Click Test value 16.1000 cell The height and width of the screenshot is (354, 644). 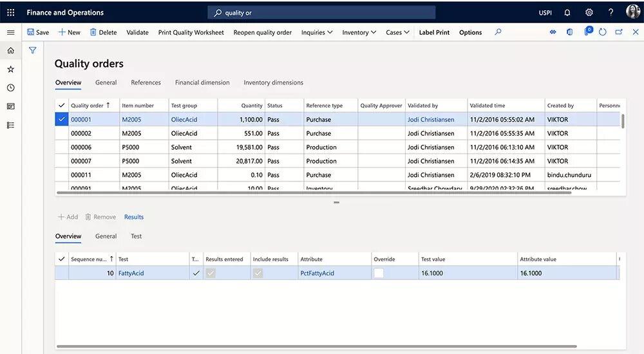coord(468,273)
